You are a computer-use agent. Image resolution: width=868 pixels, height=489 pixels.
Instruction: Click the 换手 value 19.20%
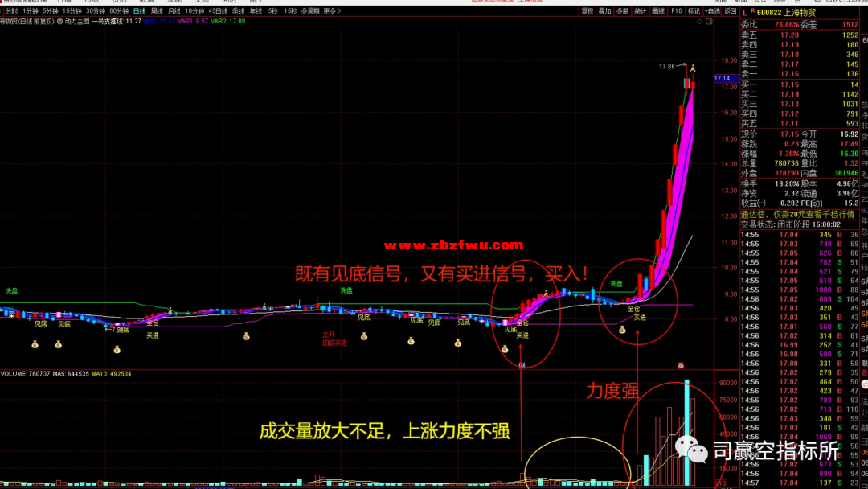[787, 184]
